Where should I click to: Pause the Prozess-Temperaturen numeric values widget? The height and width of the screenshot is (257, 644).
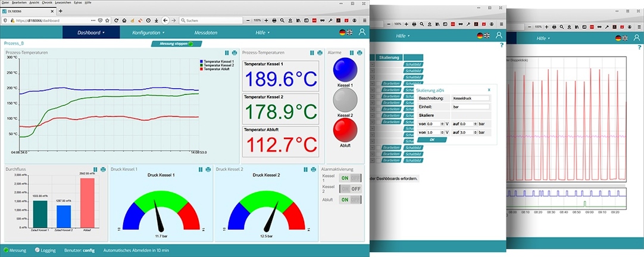(x=312, y=52)
